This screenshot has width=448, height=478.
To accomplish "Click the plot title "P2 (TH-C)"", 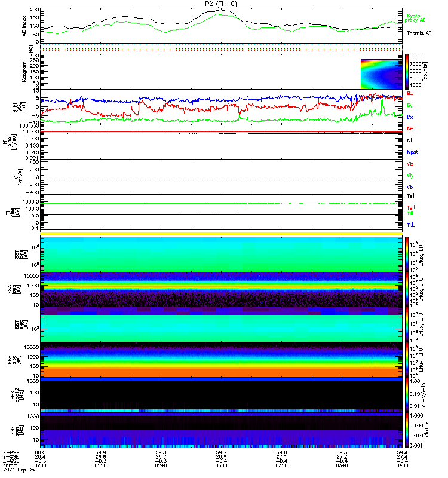I will pyautogui.click(x=220, y=4).
